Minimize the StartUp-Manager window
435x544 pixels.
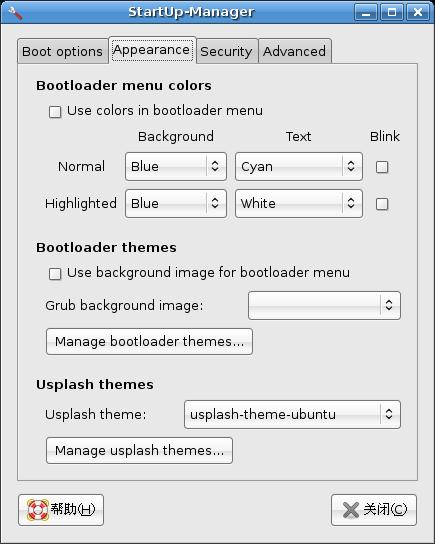(366, 12)
